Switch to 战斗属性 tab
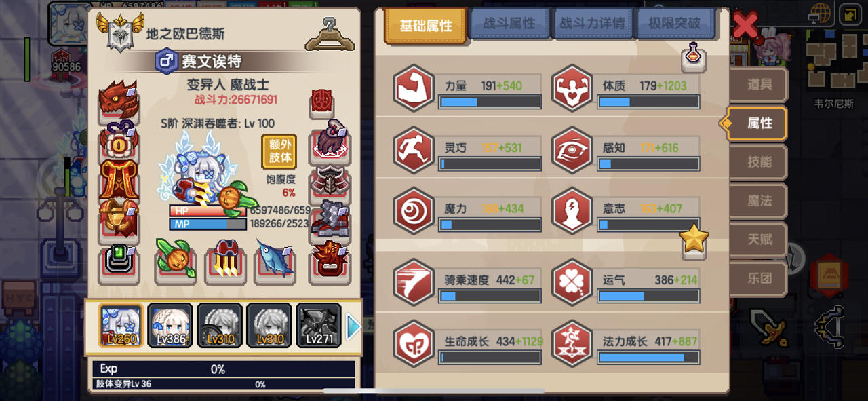The width and height of the screenshot is (868, 401). 509,24
